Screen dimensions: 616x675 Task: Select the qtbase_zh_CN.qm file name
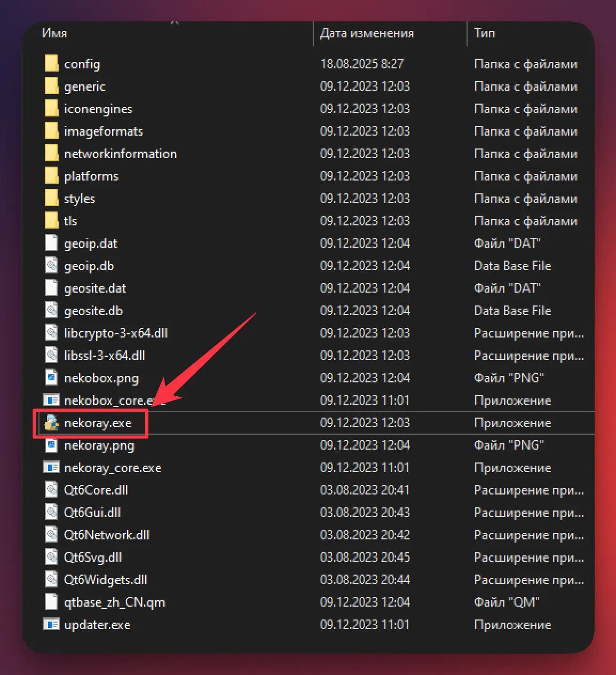(115, 602)
